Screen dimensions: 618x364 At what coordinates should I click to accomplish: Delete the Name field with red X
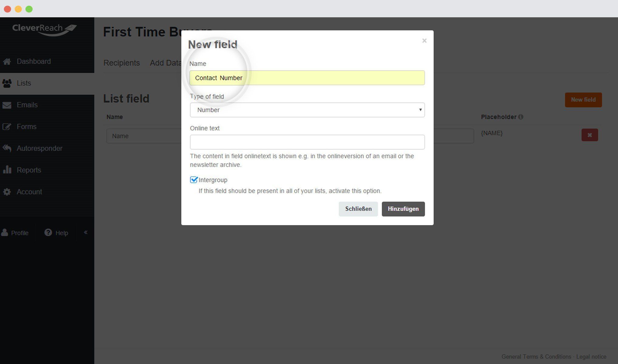tap(589, 135)
